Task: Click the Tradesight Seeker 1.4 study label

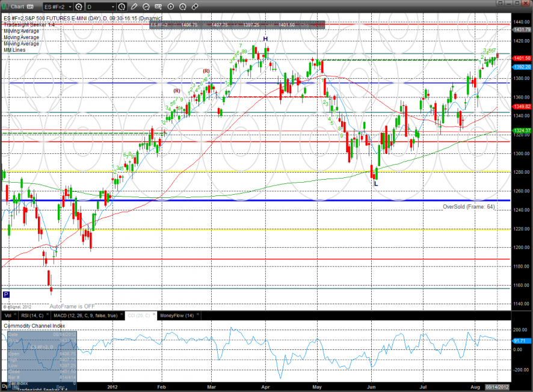Action: [29, 25]
